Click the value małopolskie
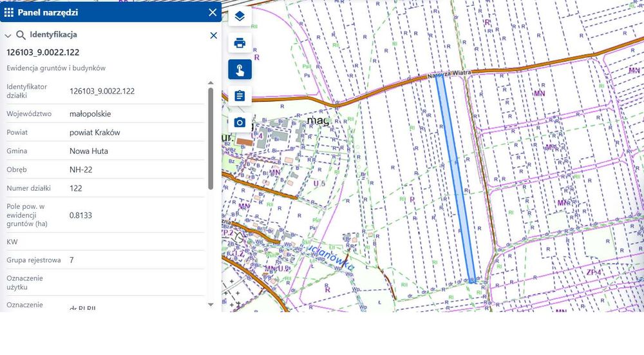The width and height of the screenshot is (644, 355). [x=90, y=114]
